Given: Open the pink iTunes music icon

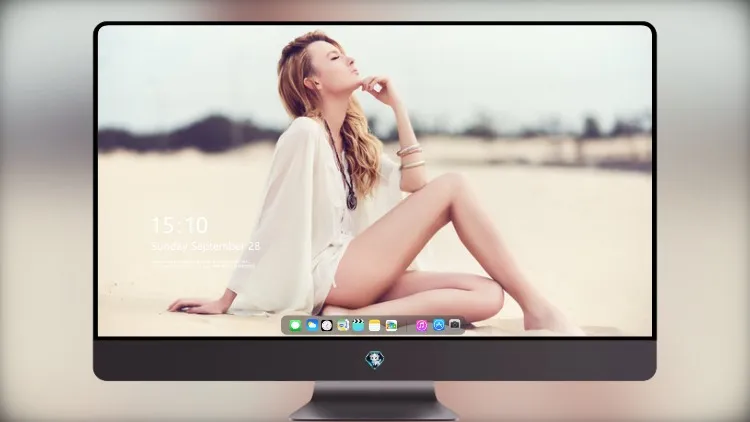Looking at the screenshot, I should tap(421, 325).
